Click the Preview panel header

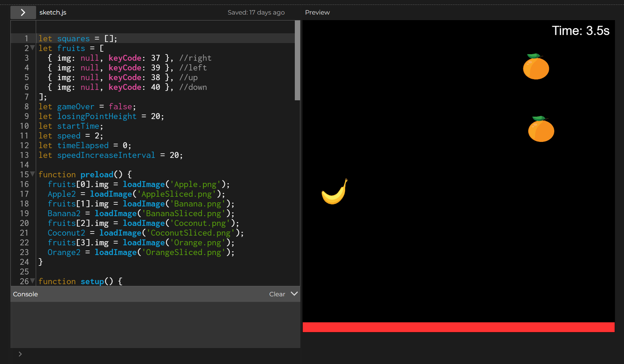tap(317, 12)
